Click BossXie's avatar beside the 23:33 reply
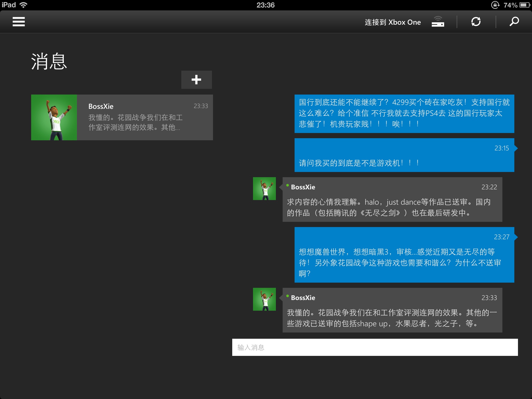The width and height of the screenshot is (532, 399). tap(264, 299)
